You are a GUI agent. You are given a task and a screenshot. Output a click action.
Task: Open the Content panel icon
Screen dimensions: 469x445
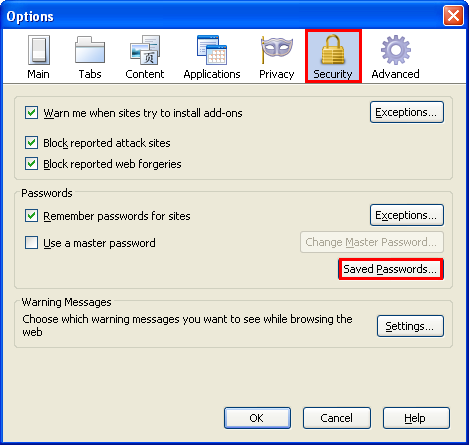pos(145,50)
